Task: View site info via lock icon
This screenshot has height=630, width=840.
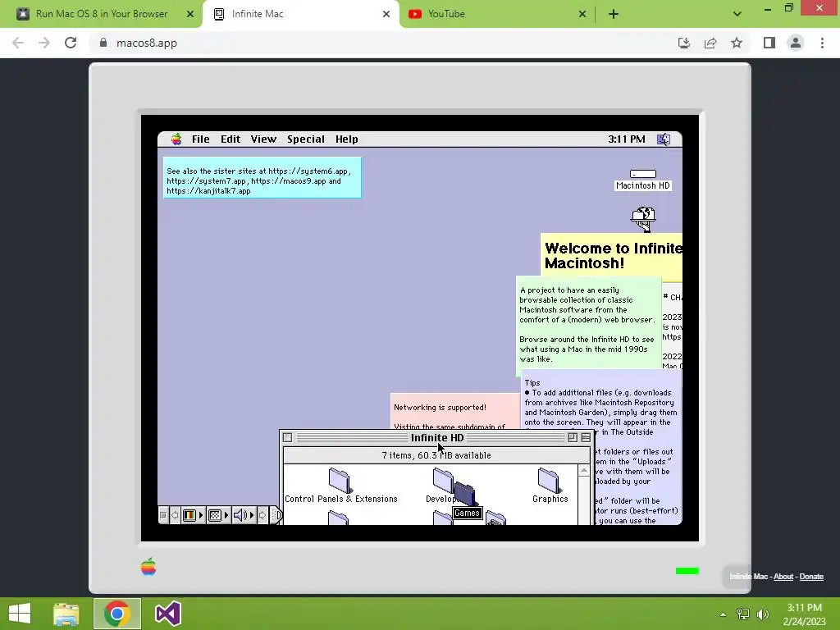Action: (x=103, y=43)
